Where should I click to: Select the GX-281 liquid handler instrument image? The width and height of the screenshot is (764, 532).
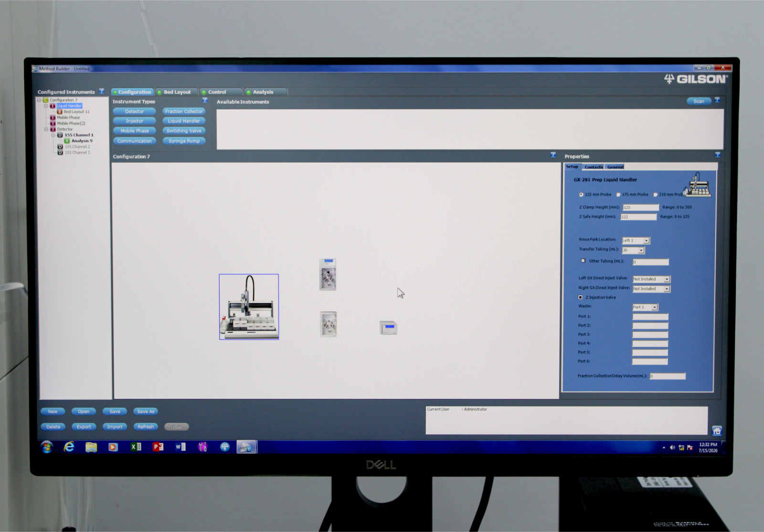(249, 307)
